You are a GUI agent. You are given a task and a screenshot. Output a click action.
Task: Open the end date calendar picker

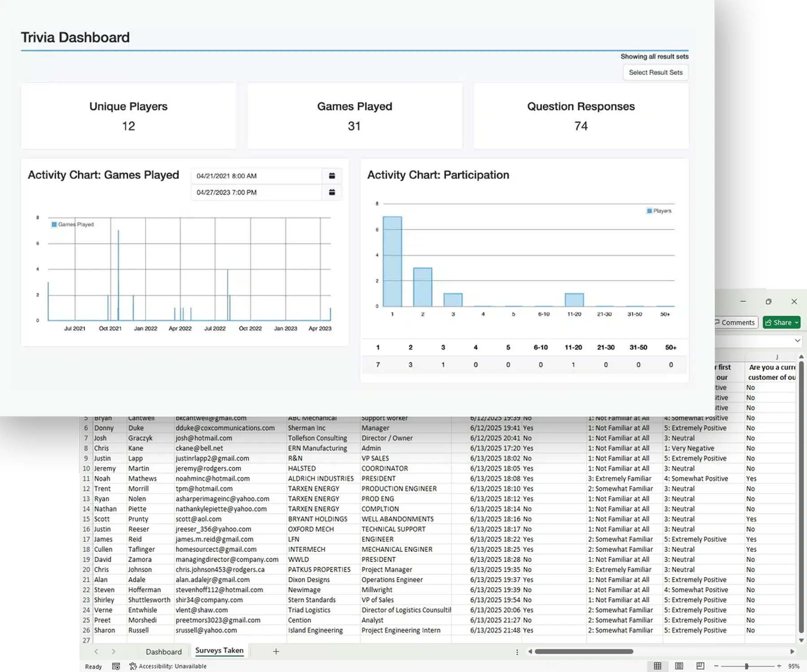(x=332, y=192)
